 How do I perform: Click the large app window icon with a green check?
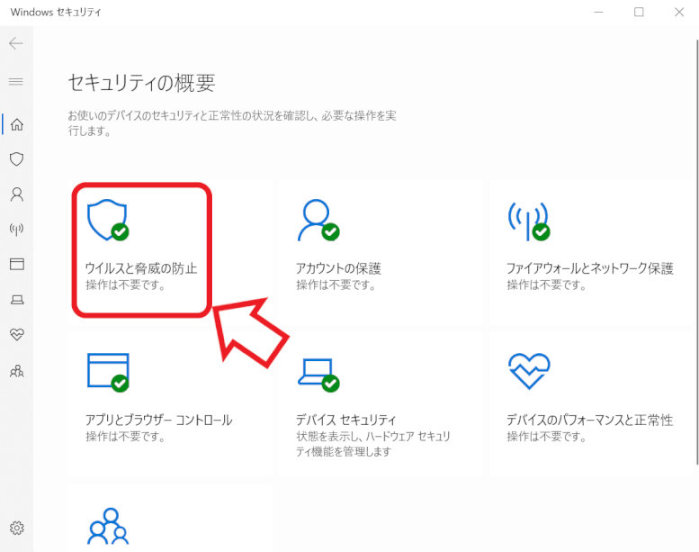108,373
